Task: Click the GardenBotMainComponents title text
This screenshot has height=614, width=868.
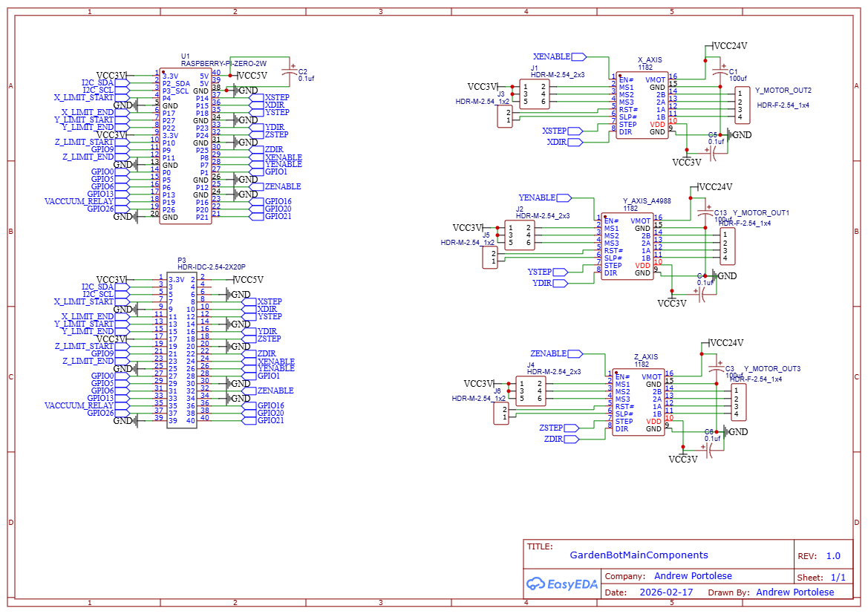Action: (639, 555)
